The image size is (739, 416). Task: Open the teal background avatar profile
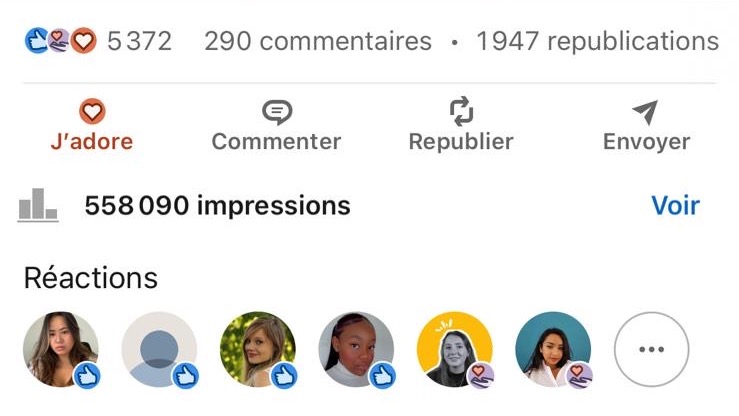(x=553, y=349)
